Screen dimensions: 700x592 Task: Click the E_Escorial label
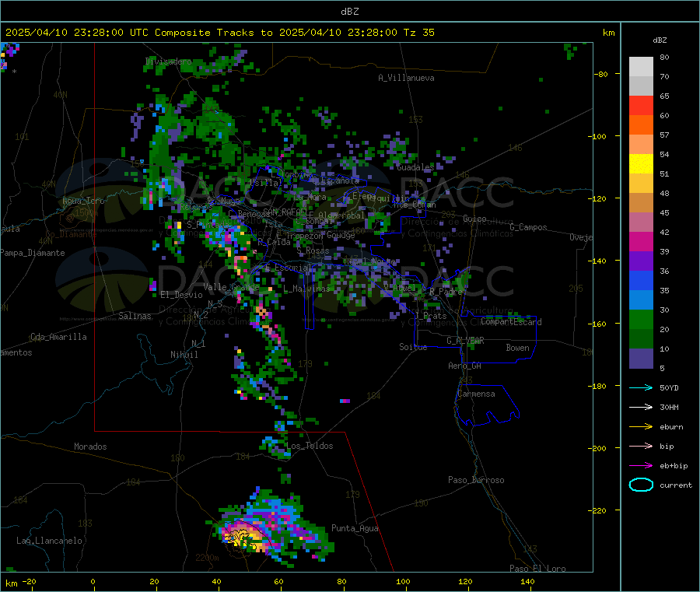point(288,268)
